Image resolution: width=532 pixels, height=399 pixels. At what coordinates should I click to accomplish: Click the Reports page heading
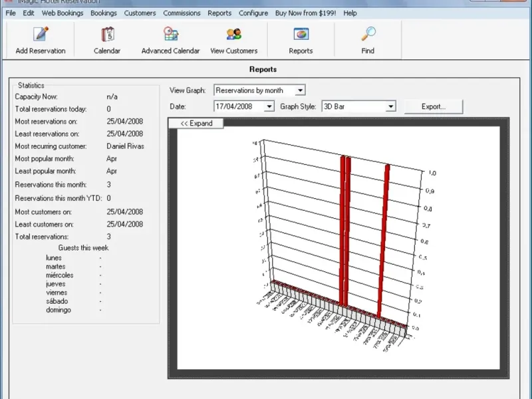(x=263, y=69)
